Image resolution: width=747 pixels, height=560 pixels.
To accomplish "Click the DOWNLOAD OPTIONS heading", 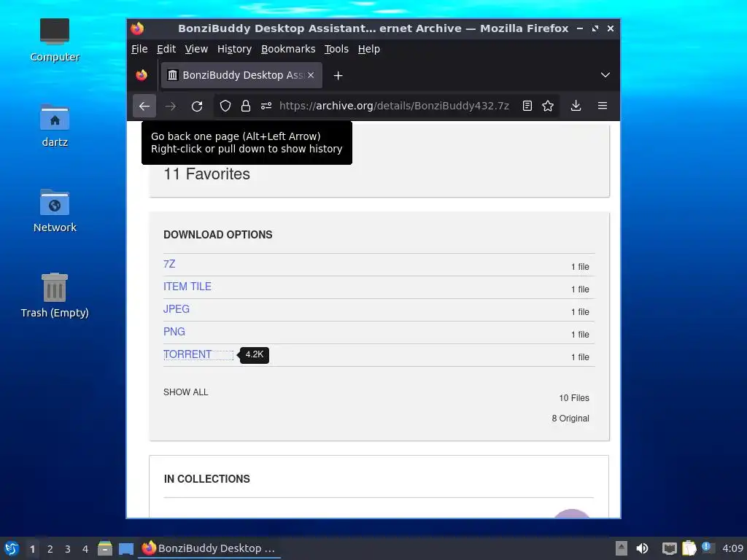I will pos(217,235).
